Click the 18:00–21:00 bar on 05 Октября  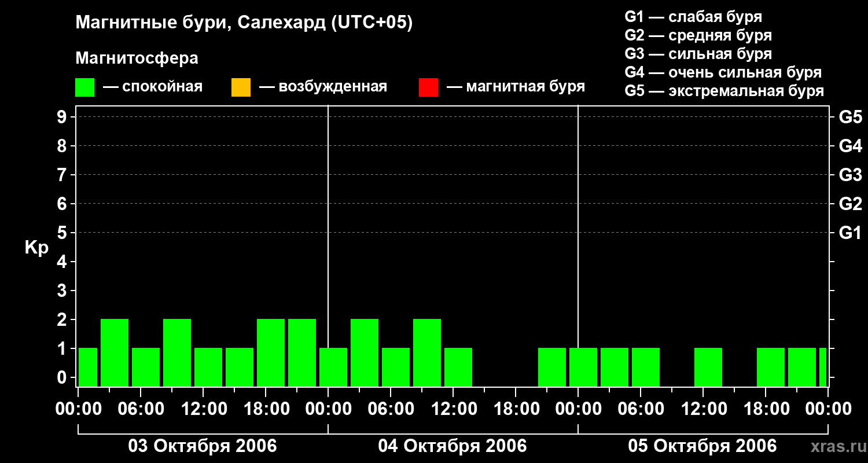pos(771,367)
